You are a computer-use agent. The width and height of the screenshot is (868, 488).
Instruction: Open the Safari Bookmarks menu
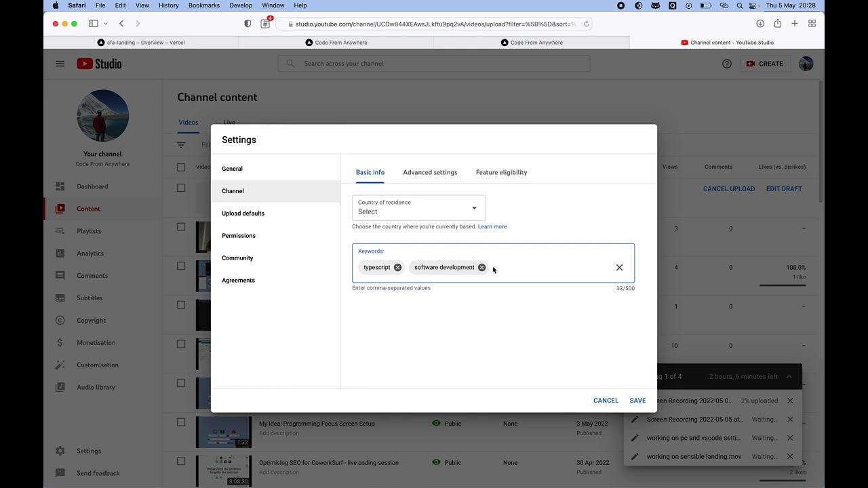pos(204,5)
